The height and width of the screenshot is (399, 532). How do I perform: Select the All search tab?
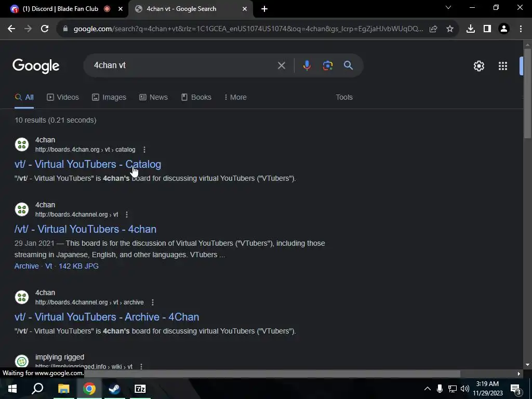click(x=24, y=97)
